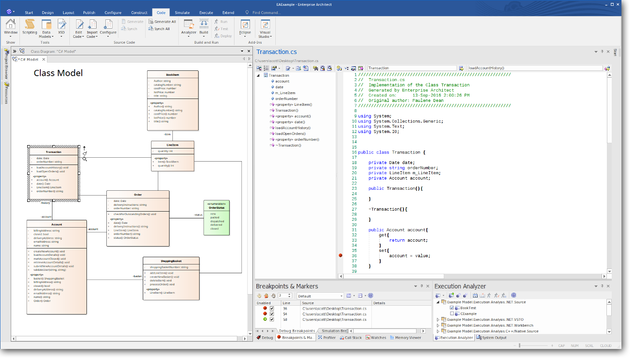Click the enable all breakpoints hand icon
Viewport: 636px width, 364px height.
point(259,296)
